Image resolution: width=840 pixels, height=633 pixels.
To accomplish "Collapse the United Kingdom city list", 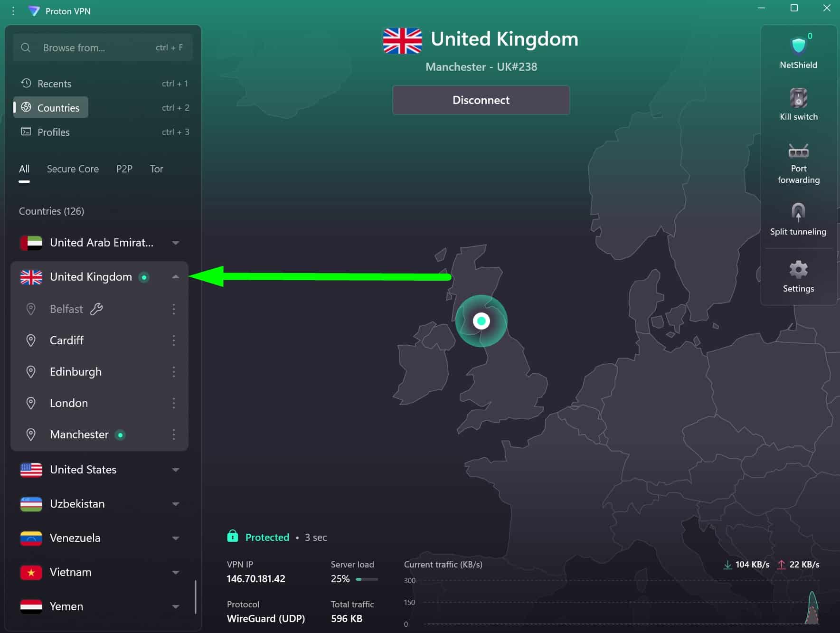I will [x=176, y=277].
